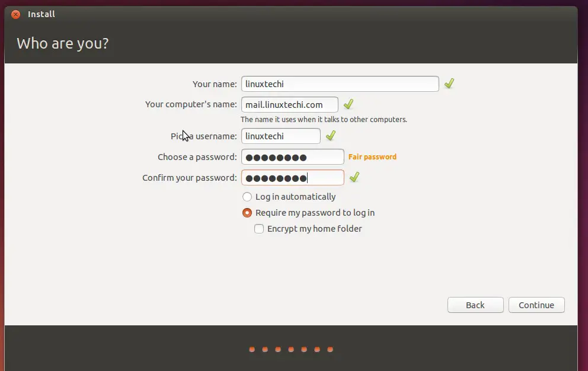Click the green checkmark beside Your name
The height and width of the screenshot is (371, 588).
click(449, 84)
